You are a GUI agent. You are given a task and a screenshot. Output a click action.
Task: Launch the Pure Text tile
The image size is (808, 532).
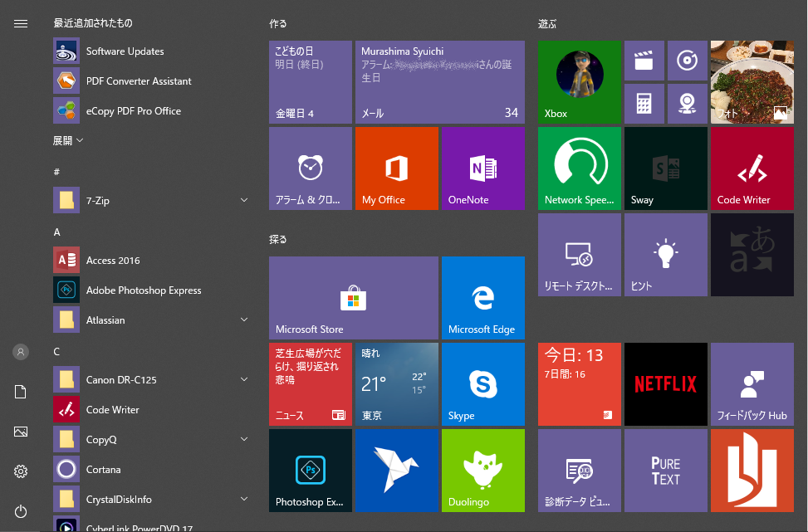tap(666, 471)
